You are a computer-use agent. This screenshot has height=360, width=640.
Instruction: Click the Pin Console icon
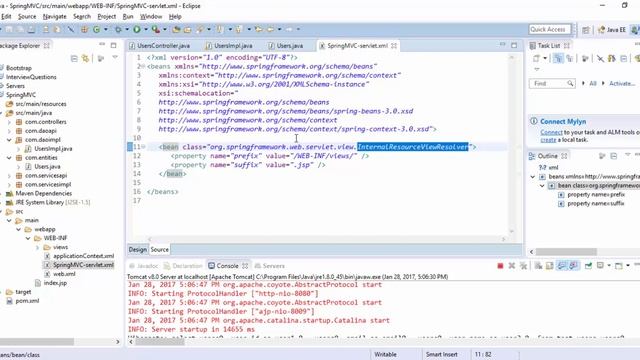coord(588,266)
